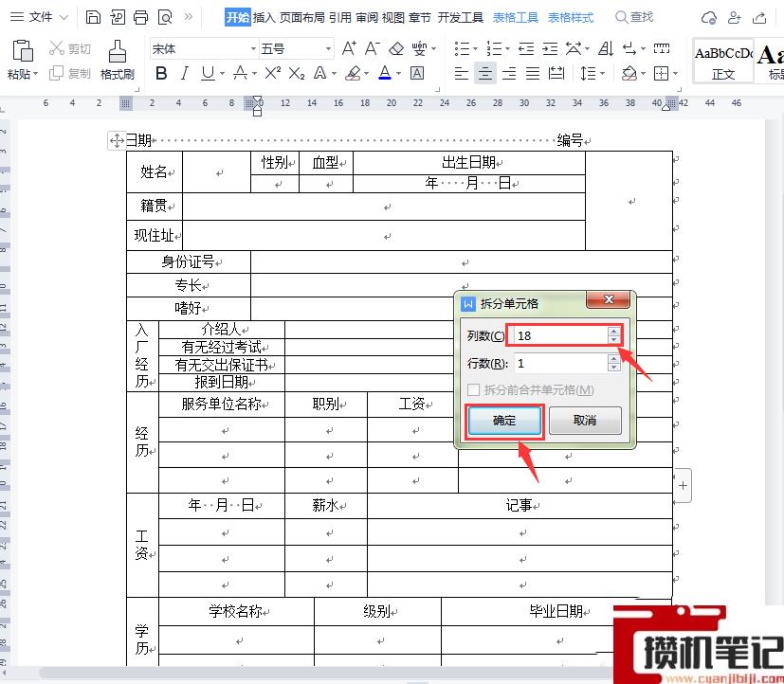Click bulleted list icon
Viewport: 784px width, 684px height.
462,48
